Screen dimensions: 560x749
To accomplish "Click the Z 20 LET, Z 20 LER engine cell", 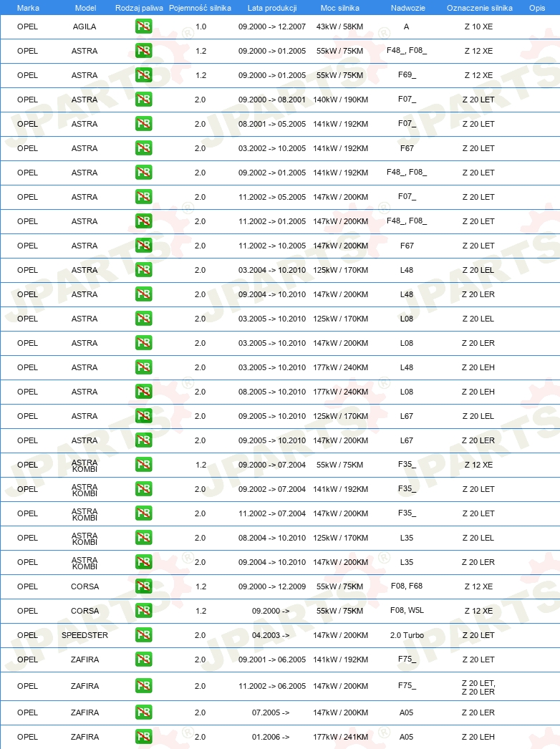I will coord(478,687).
